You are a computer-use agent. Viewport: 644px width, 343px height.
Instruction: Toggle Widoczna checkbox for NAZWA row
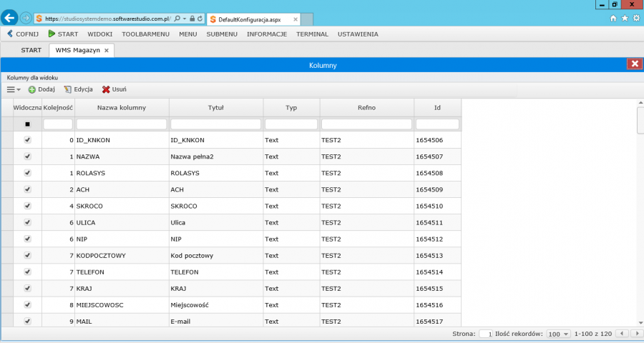coord(27,156)
